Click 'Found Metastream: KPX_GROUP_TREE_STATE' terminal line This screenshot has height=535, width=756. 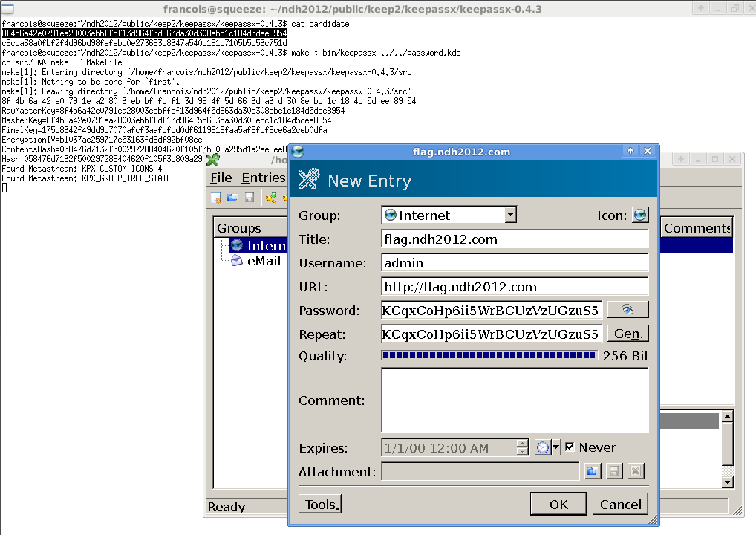coord(86,178)
